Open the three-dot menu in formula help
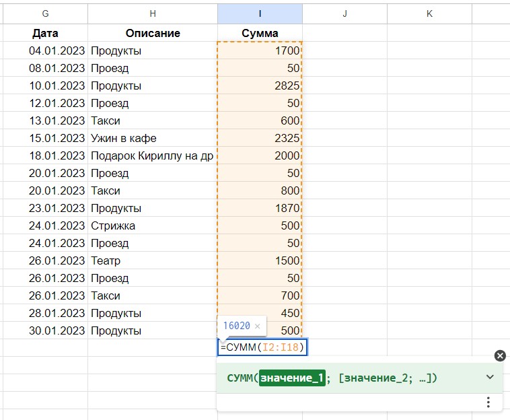This screenshot has width=510, height=420. (x=489, y=402)
